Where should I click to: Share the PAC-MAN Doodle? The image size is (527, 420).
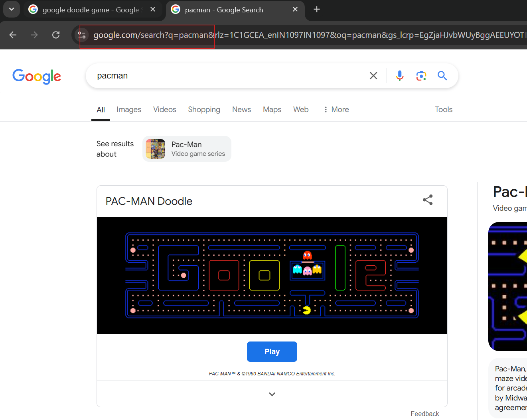point(428,200)
